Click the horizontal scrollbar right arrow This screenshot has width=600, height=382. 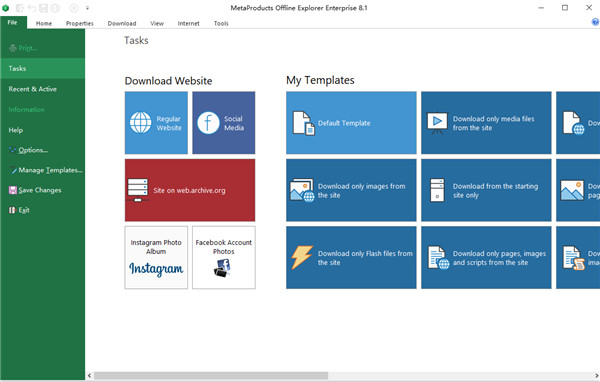[x=596, y=375]
